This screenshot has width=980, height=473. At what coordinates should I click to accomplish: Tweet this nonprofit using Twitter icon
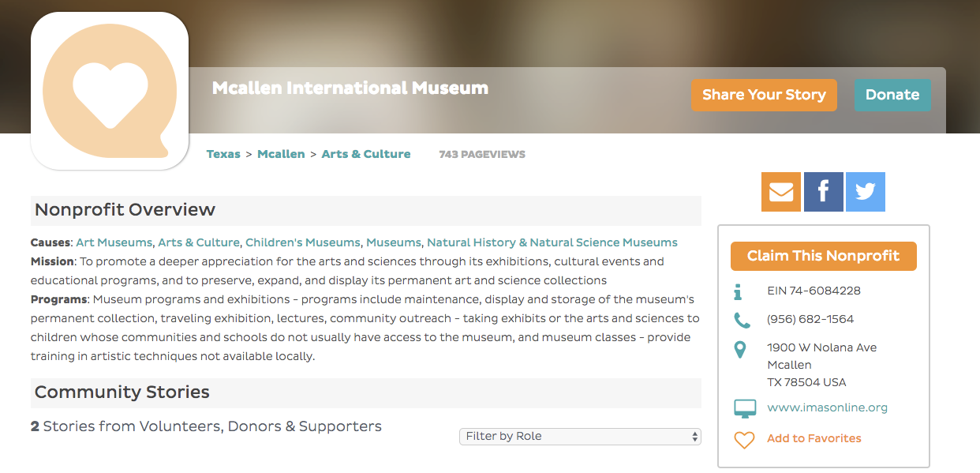pyautogui.click(x=865, y=192)
